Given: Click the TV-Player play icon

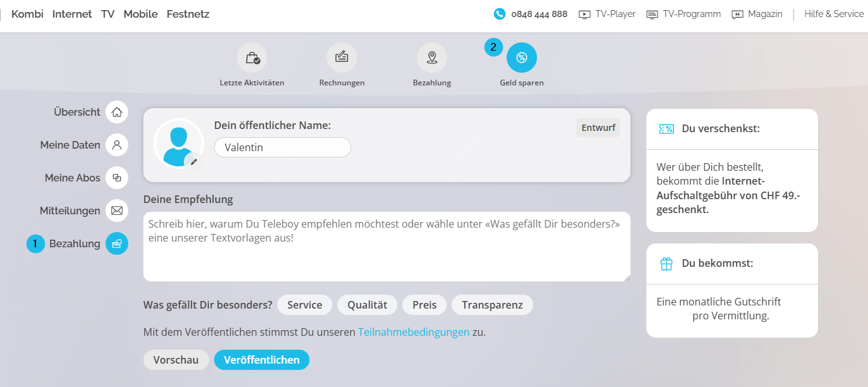Looking at the screenshot, I should point(584,15).
